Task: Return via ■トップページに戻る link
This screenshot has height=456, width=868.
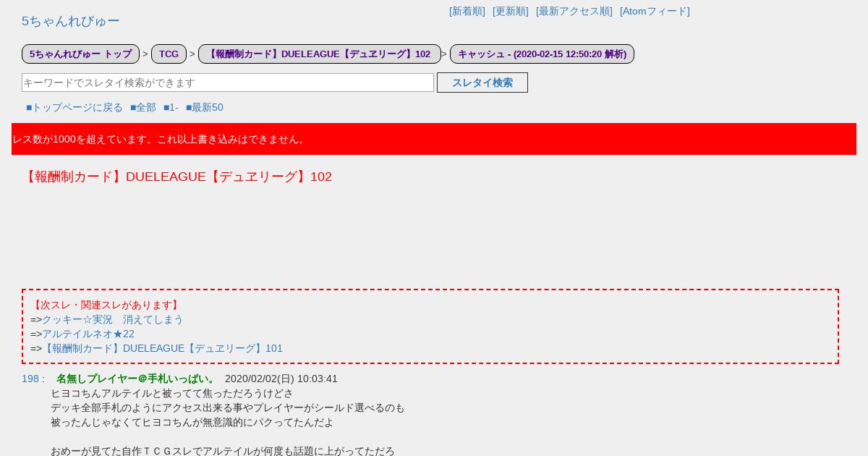Action: pos(75,107)
